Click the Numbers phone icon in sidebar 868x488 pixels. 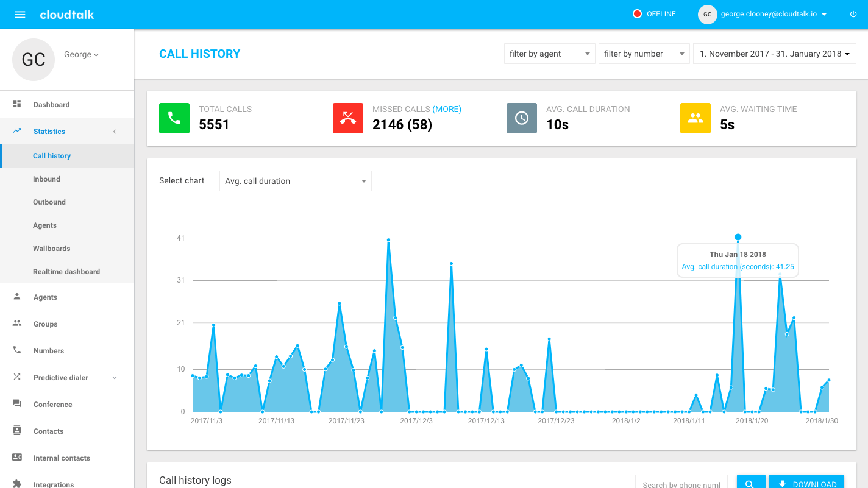click(18, 350)
